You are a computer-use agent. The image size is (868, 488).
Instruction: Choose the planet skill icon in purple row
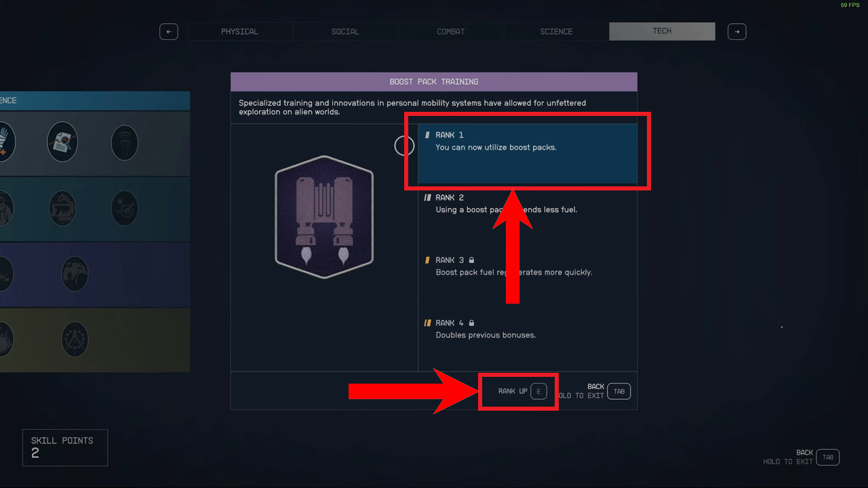75,273
